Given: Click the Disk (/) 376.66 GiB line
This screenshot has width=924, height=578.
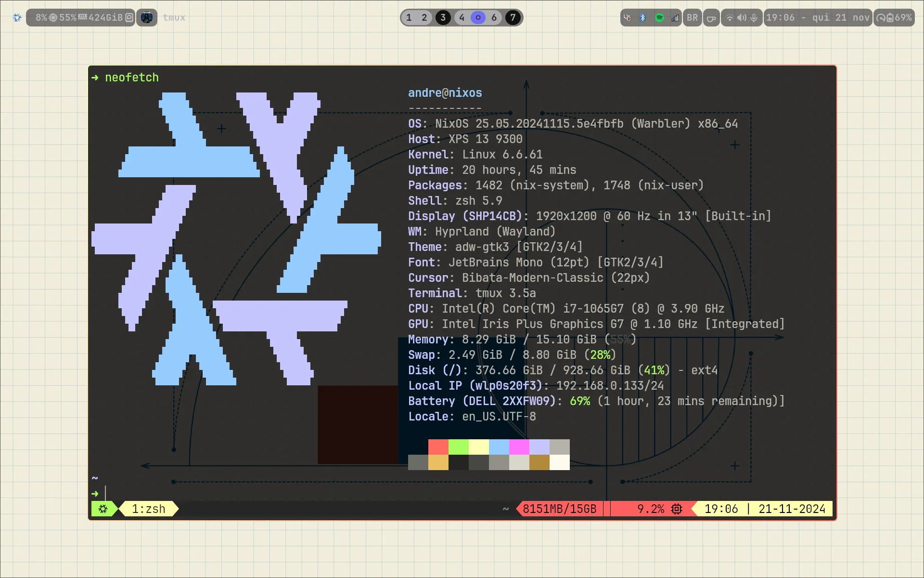Looking at the screenshot, I should pos(563,370).
